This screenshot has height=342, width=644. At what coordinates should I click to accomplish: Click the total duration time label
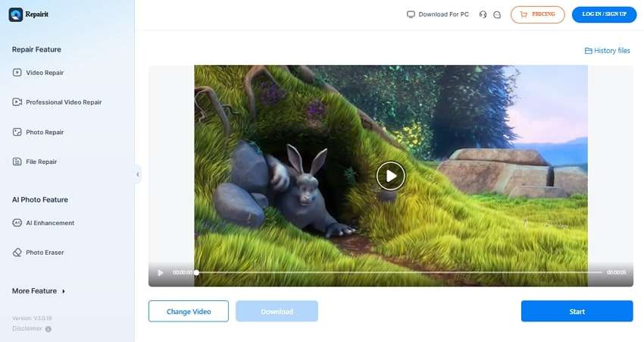tap(617, 272)
